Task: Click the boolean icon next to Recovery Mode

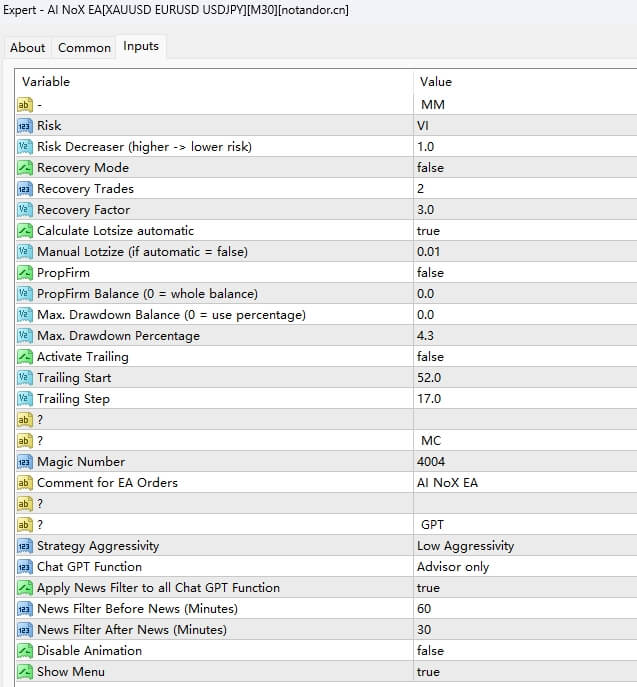Action: point(25,168)
